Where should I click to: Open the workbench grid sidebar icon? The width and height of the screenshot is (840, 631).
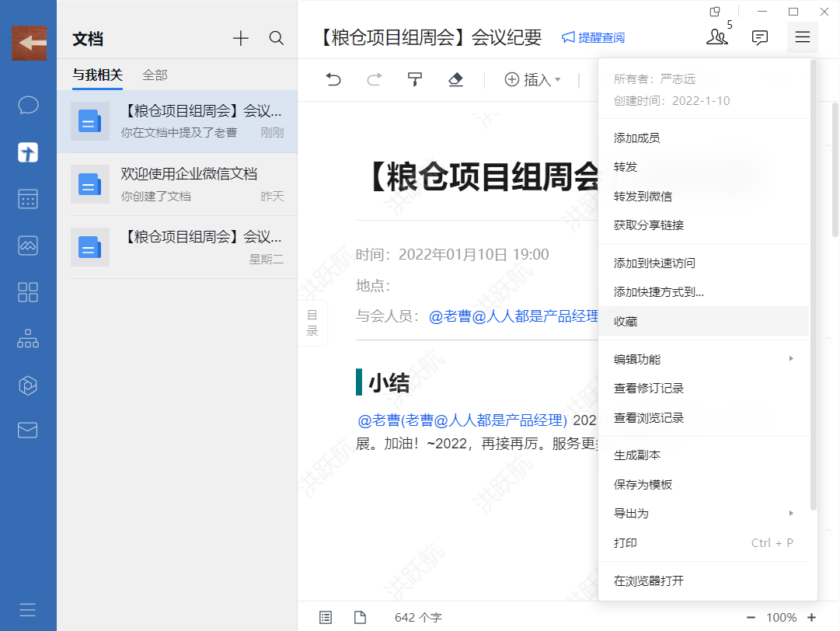click(28, 292)
